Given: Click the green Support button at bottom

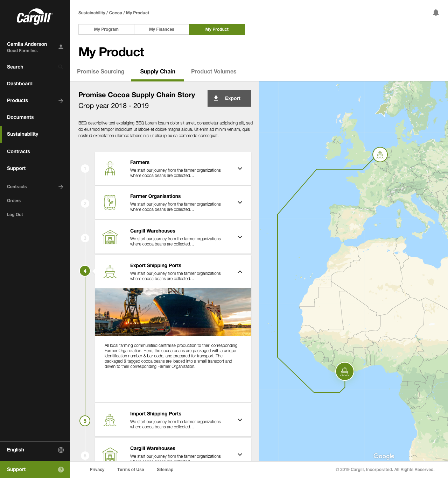Looking at the screenshot, I should pyautogui.click(x=35, y=470).
